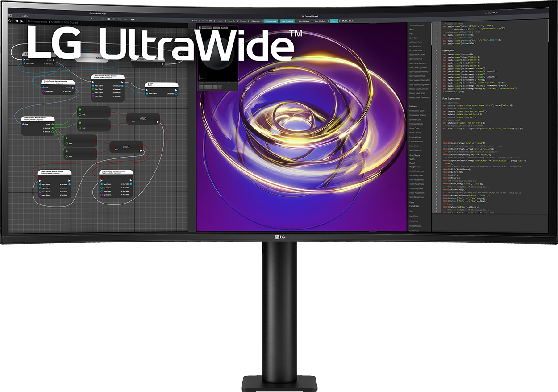Click the AND node in the lower graph
The height and width of the screenshot is (392, 558).
(x=126, y=147)
